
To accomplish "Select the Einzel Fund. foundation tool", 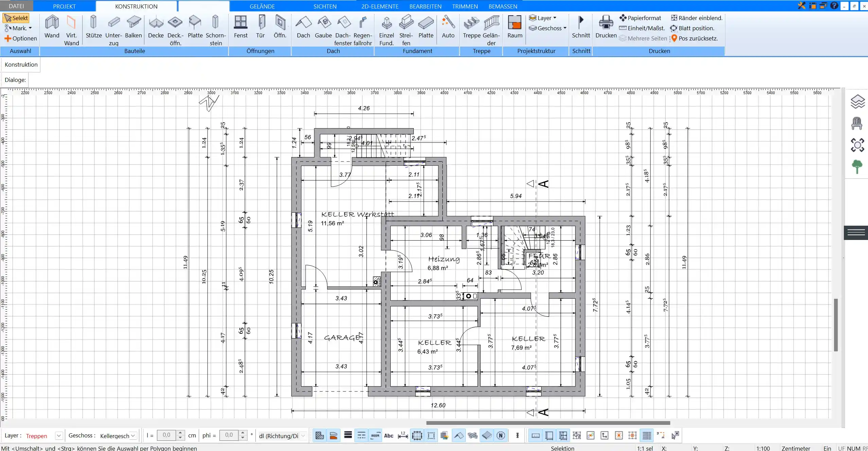I will (x=387, y=30).
